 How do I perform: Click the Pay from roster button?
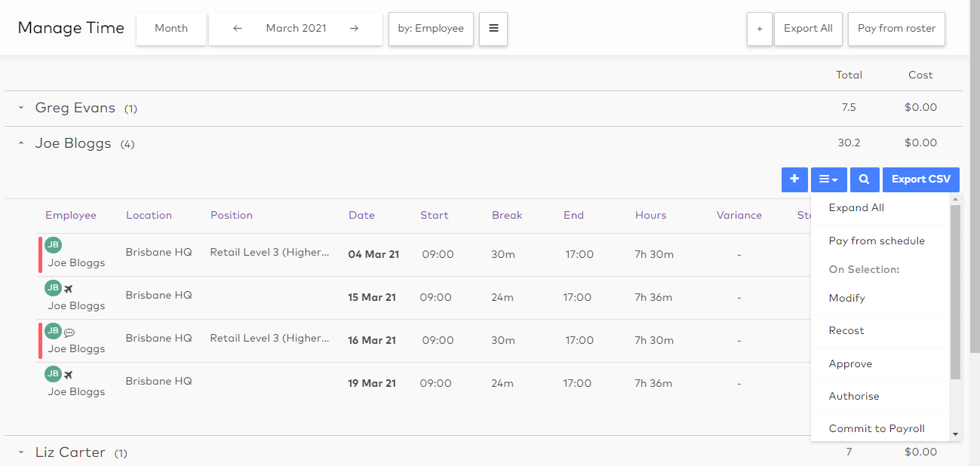pyautogui.click(x=896, y=29)
